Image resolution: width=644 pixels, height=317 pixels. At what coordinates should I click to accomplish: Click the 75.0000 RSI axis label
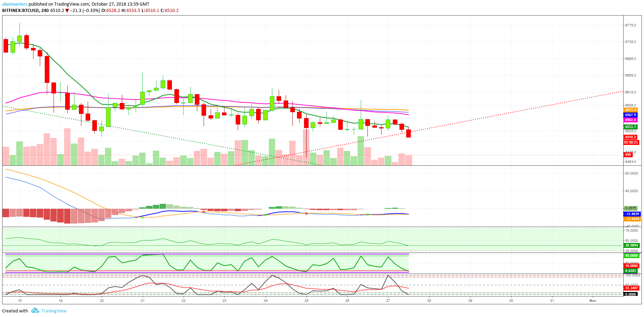632,231
